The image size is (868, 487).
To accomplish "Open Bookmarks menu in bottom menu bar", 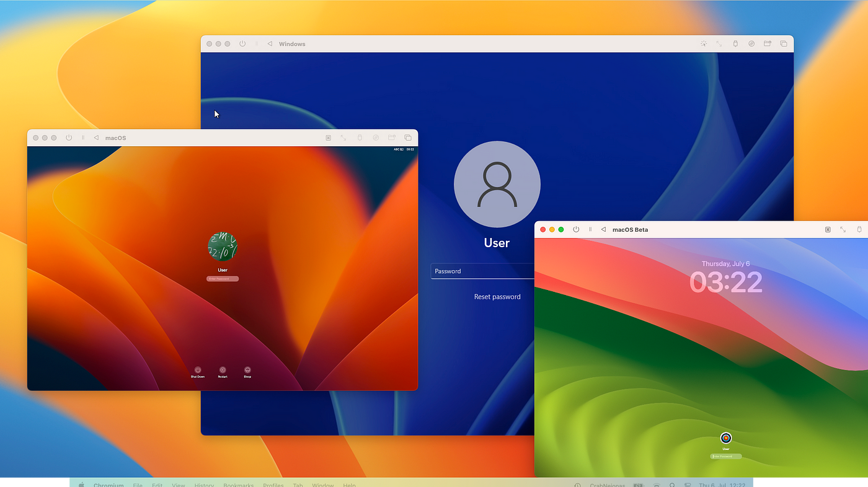I will coord(239,485).
